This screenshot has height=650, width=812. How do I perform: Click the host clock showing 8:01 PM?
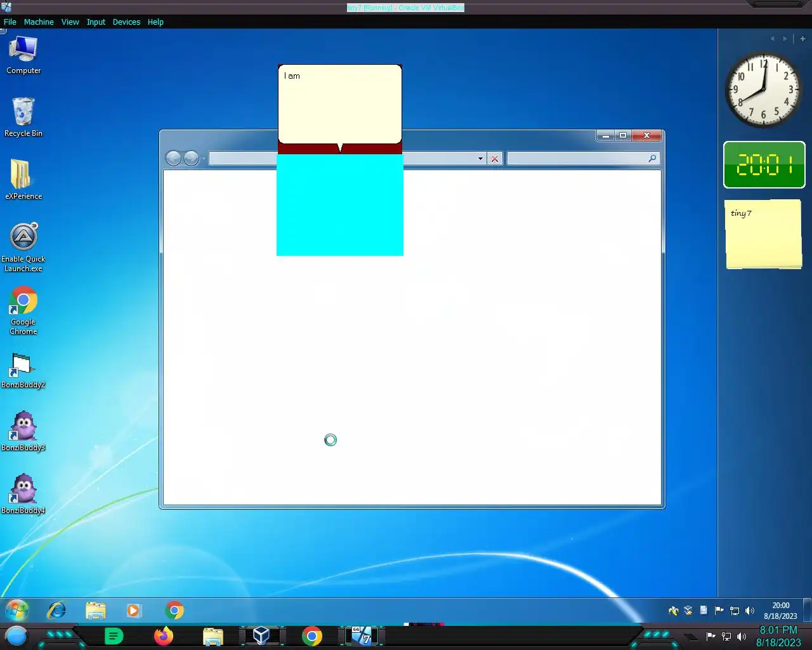click(x=778, y=636)
